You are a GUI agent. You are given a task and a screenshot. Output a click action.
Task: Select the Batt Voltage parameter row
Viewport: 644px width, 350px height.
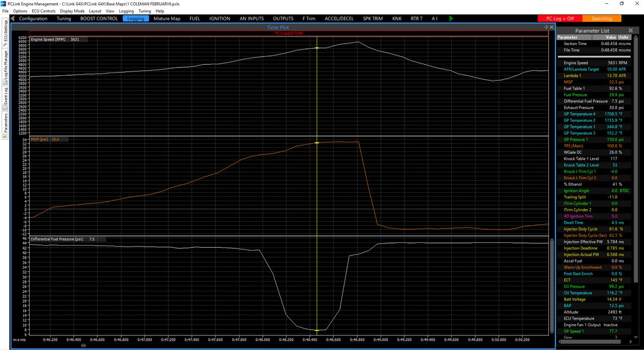594,299
